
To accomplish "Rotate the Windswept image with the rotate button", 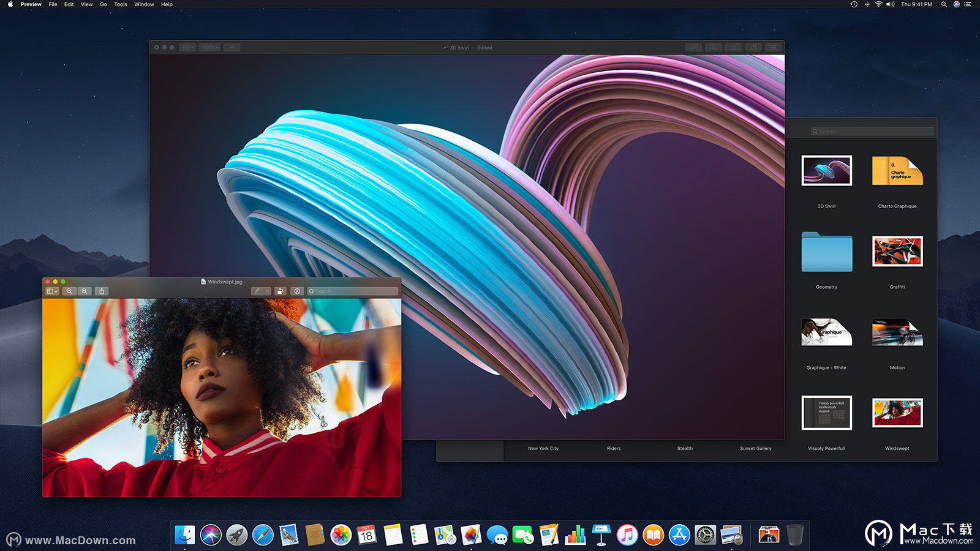I will tap(280, 291).
